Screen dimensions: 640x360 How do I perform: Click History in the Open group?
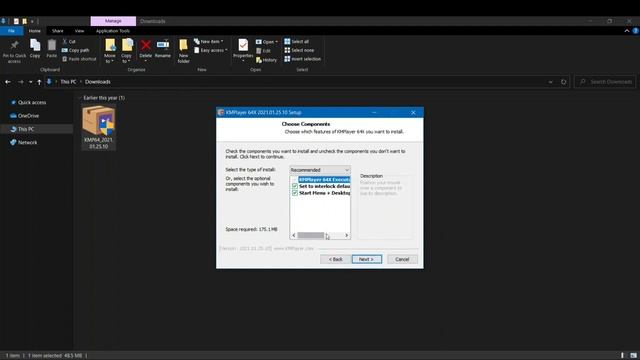click(x=266, y=60)
